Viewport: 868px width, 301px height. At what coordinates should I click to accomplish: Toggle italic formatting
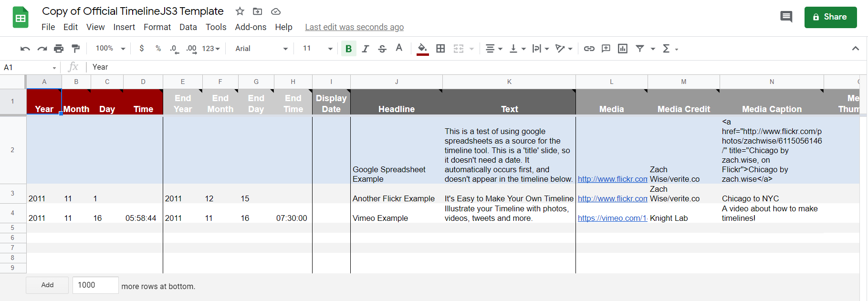(366, 49)
